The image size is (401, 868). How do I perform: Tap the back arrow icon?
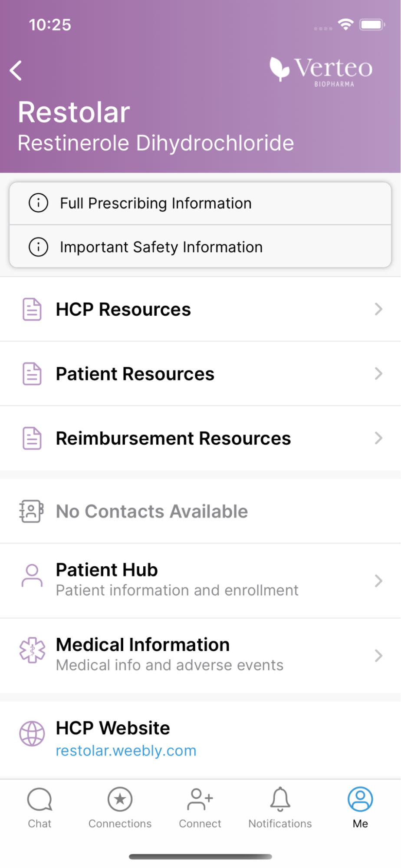point(16,70)
